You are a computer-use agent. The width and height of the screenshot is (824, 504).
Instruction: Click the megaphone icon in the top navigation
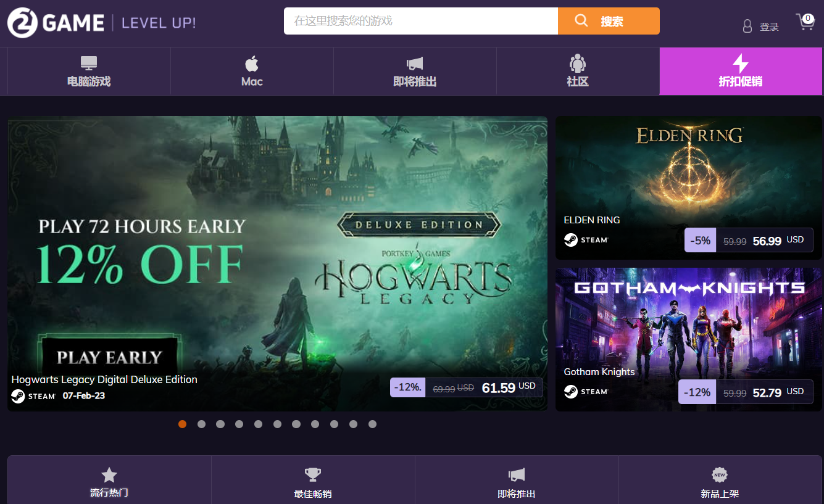point(415,63)
